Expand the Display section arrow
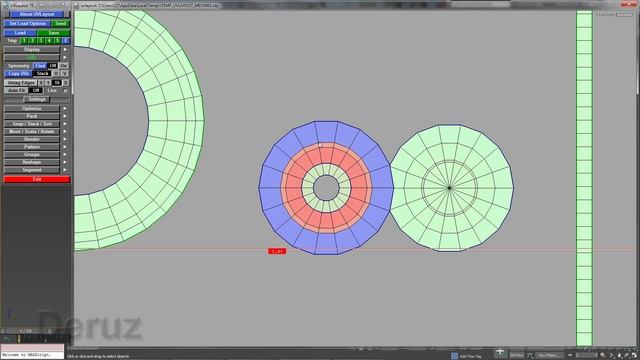Image resolution: width=640 pixels, height=360 pixels. pos(65,50)
